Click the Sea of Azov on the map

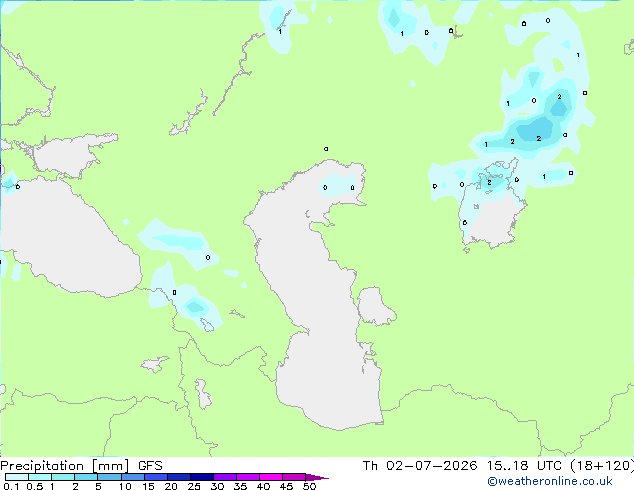click(67, 156)
